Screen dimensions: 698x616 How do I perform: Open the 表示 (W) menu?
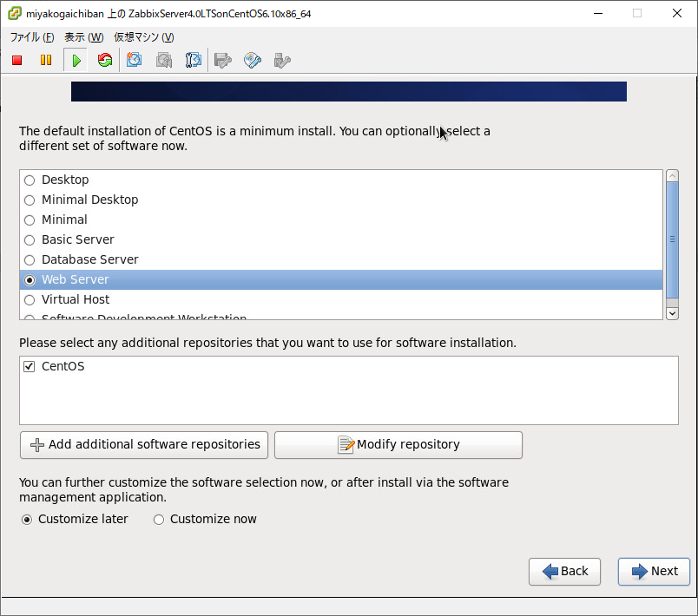coord(83,37)
